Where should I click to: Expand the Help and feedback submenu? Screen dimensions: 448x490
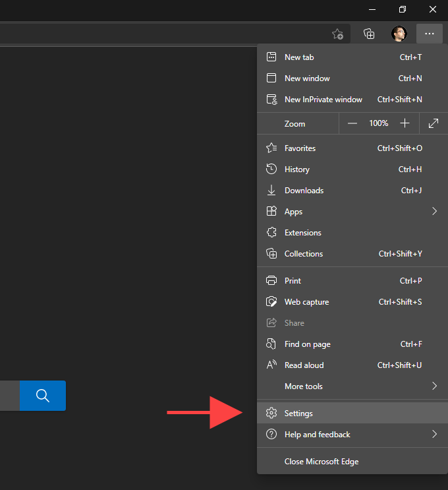pos(434,435)
